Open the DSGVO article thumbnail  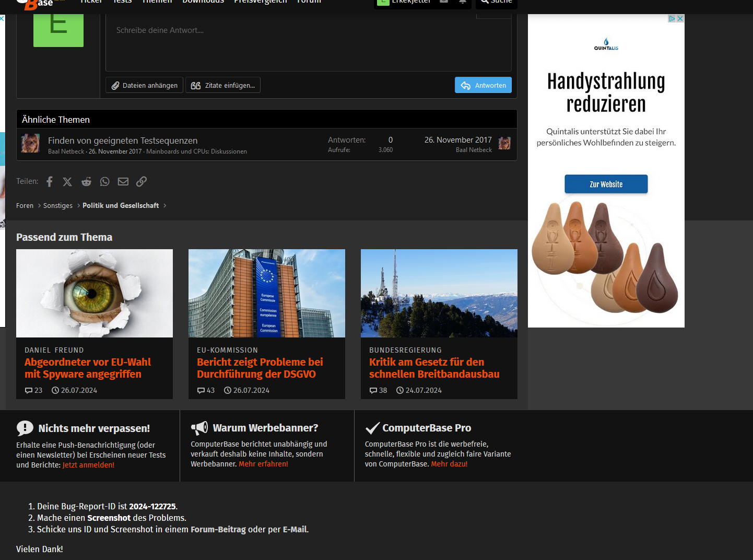pos(266,293)
